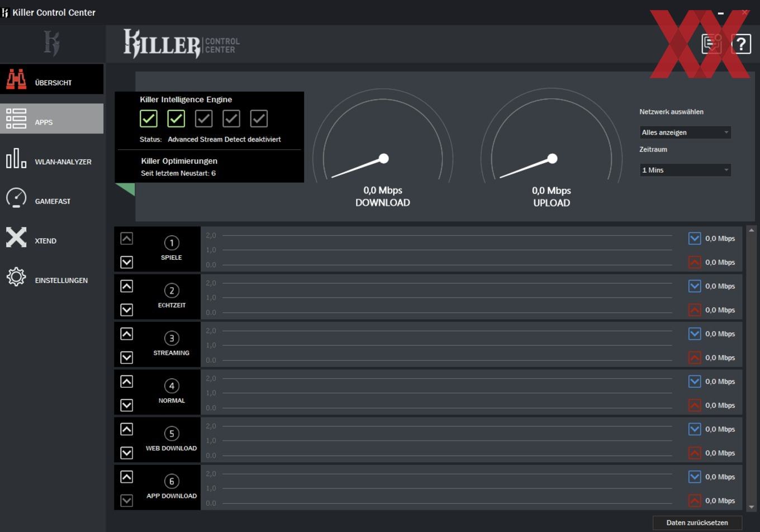The image size is (760, 532).
Task: Click 'Seit letztem Neustart: 6' text
Action: 178,173
